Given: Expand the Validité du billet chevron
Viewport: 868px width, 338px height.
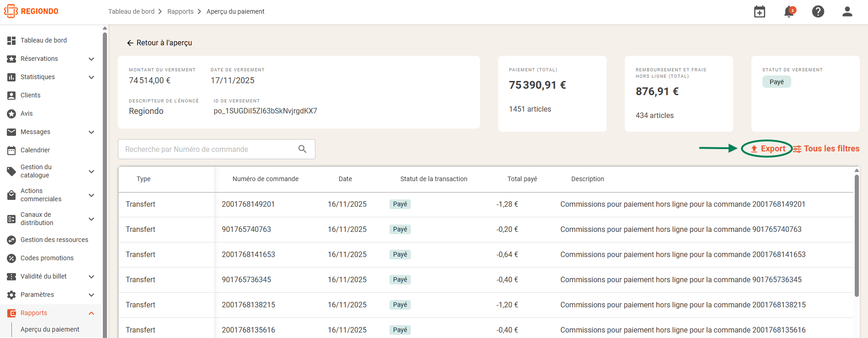Looking at the screenshot, I should (91, 276).
